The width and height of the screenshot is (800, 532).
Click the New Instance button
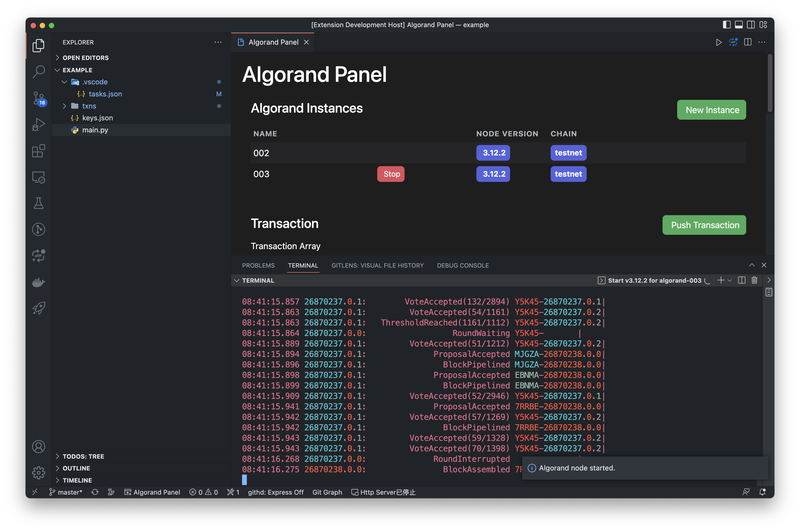pos(711,110)
